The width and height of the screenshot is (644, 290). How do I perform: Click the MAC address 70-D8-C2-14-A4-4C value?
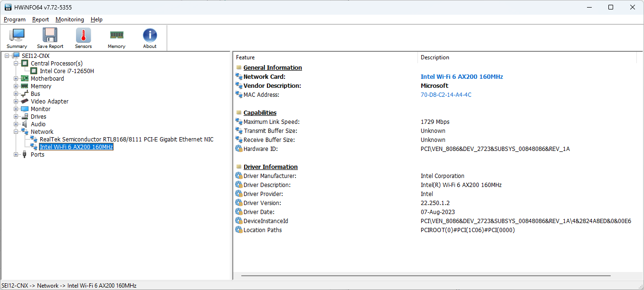click(x=446, y=95)
